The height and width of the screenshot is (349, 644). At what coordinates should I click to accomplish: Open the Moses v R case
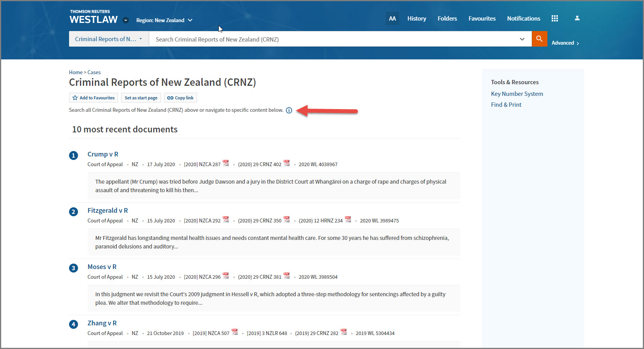[102, 267]
